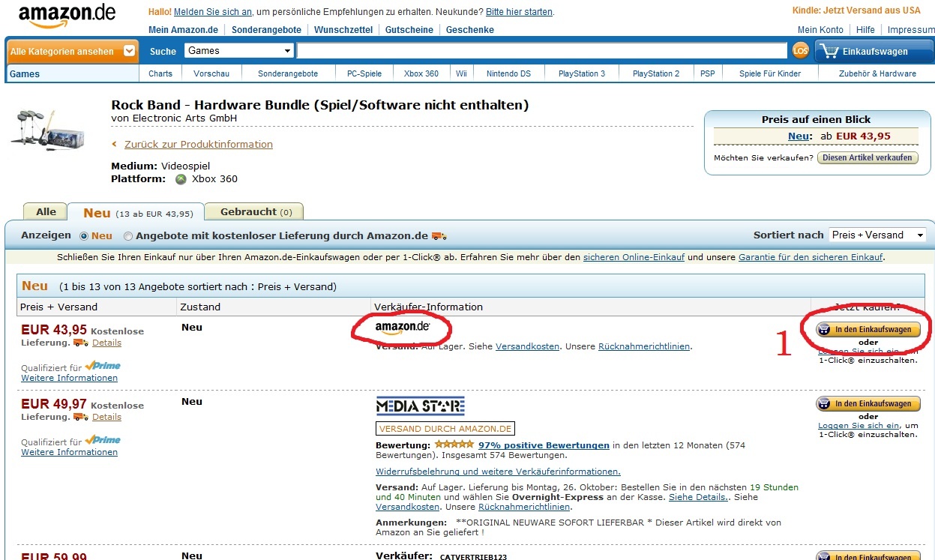
Task: Open the Games search category dropdown
Action: tap(239, 50)
